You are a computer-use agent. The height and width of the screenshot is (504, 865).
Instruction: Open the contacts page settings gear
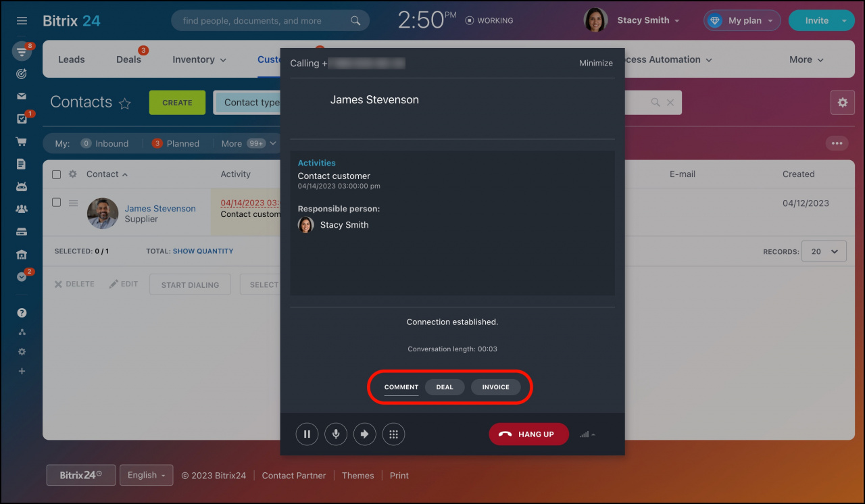(x=842, y=103)
